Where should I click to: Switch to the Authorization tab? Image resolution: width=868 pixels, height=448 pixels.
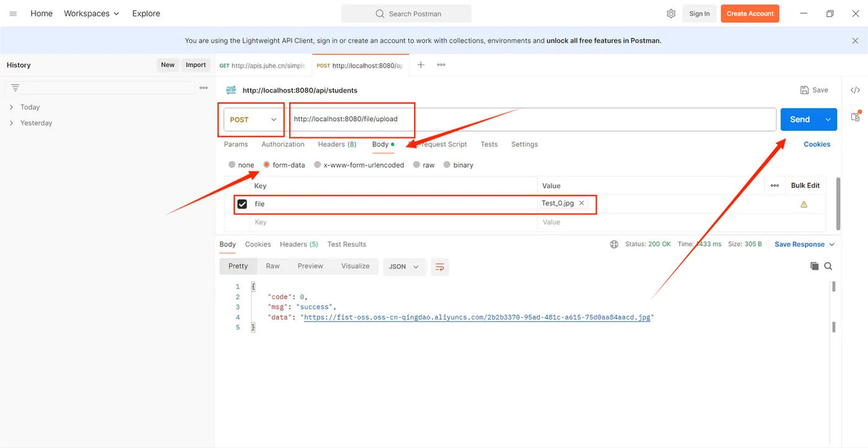coord(283,145)
